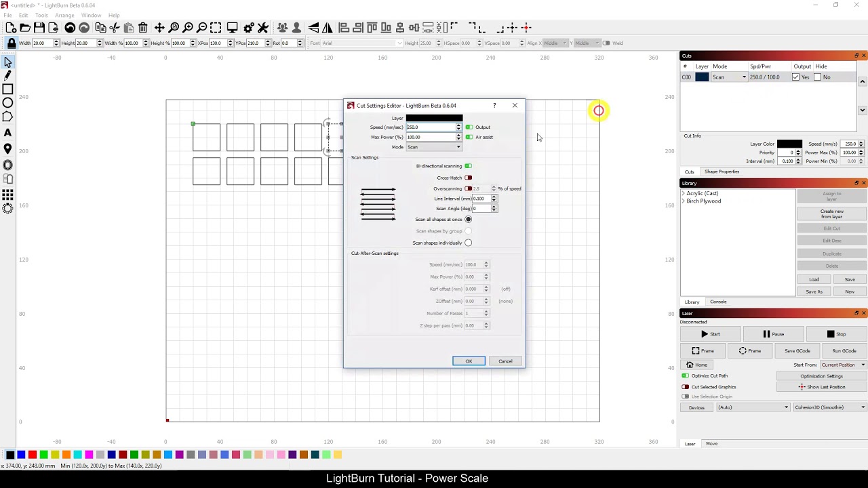Open the Start From dropdown

click(843, 365)
